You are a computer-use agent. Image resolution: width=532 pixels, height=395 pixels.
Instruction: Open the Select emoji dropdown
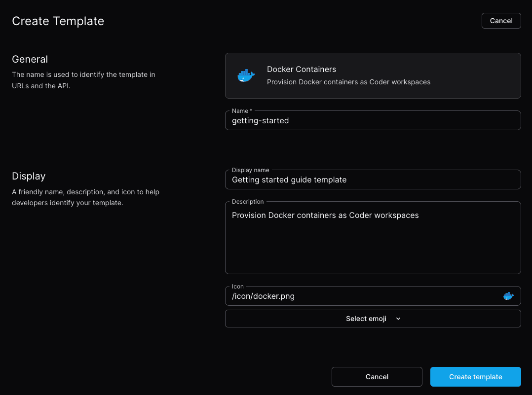tap(373, 319)
